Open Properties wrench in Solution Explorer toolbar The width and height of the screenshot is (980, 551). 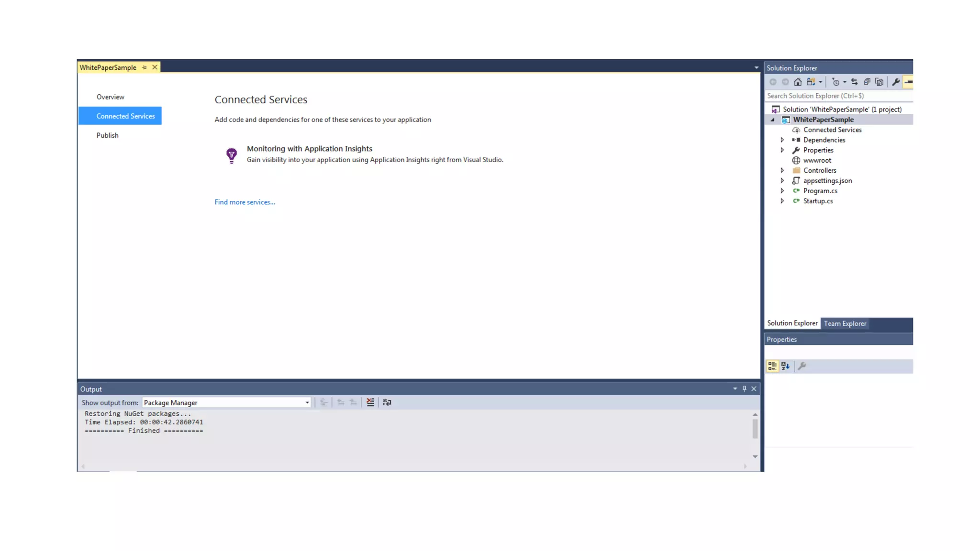[x=896, y=82]
